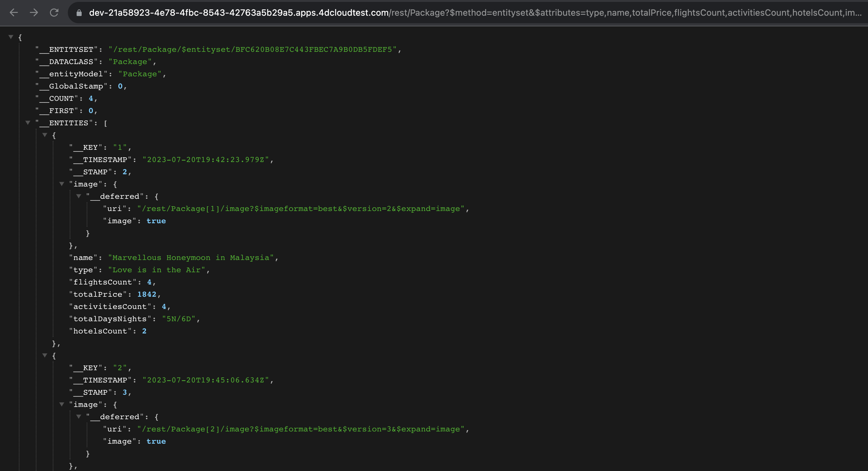The height and width of the screenshot is (471, 868).
Task: Select "Marvellous Honeymoon in Malaysia" name
Action: 191,258
